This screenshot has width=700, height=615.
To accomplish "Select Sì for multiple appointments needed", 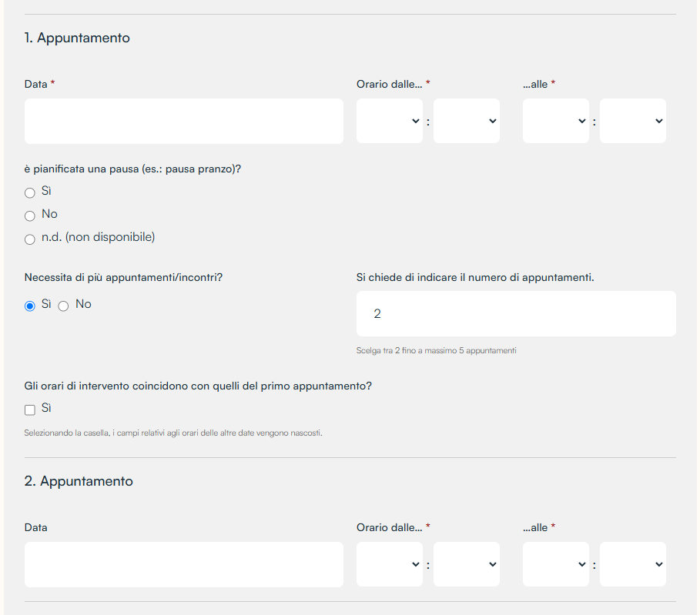I will click(x=30, y=306).
